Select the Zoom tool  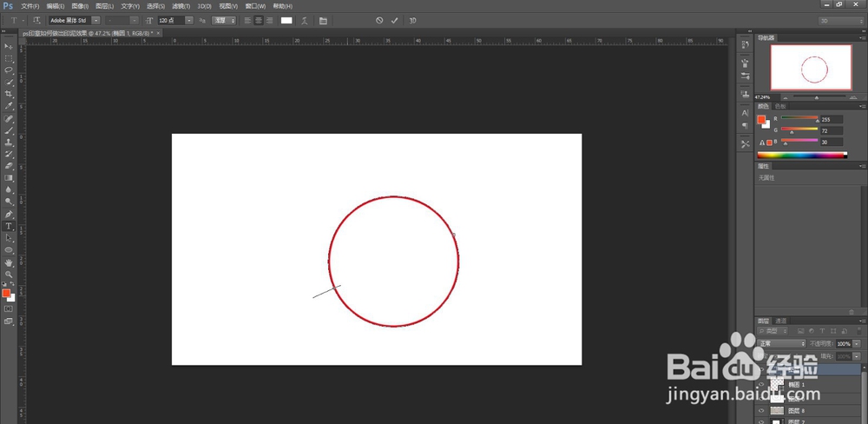point(9,275)
